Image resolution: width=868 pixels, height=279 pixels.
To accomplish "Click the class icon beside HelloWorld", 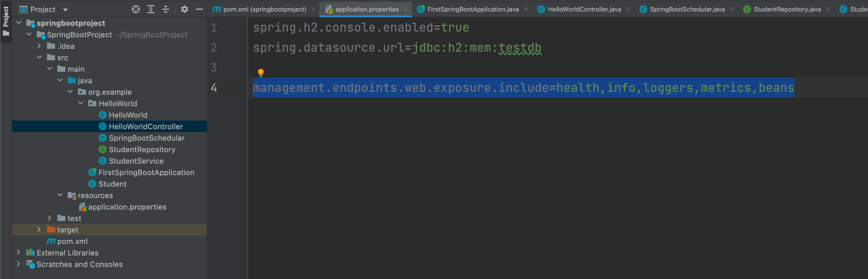I will pos(103,115).
